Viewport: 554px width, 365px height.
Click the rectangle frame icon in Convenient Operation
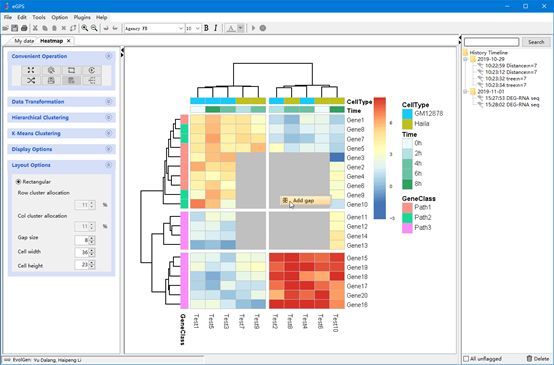click(71, 70)
